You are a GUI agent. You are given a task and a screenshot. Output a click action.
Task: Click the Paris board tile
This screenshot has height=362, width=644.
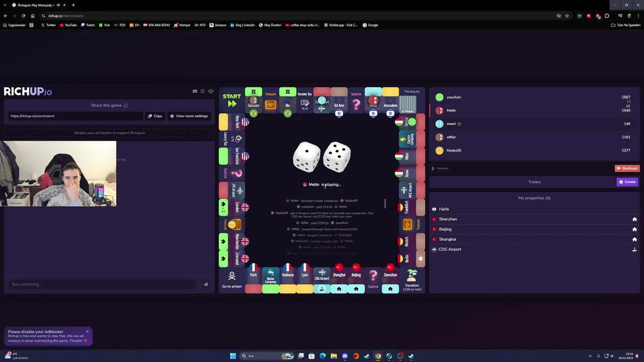tap(254, 280)
